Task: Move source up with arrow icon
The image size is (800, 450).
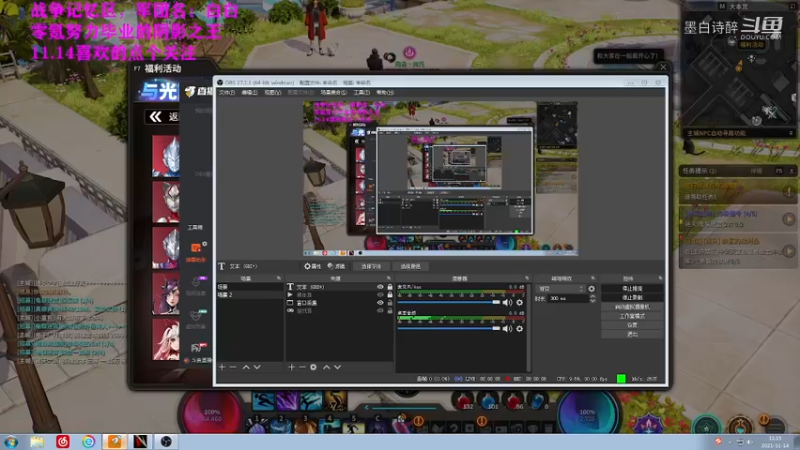Action: (x=327, y=367)
